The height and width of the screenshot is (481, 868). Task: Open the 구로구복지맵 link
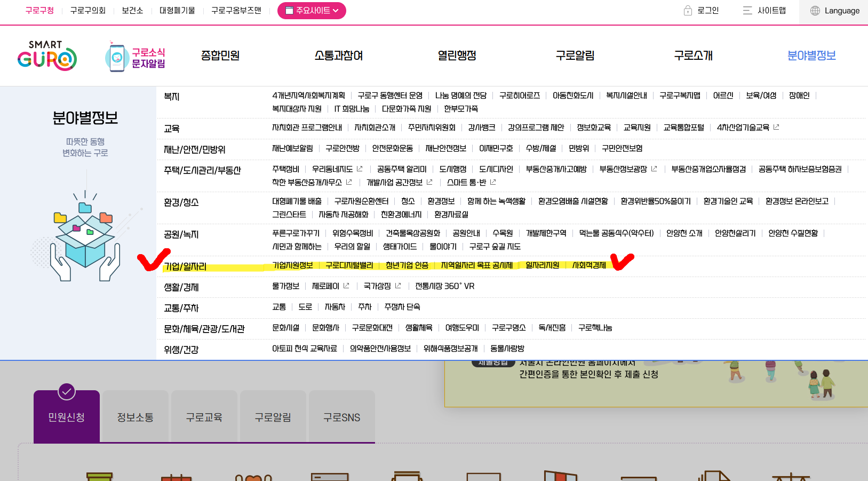pos(680,96)
